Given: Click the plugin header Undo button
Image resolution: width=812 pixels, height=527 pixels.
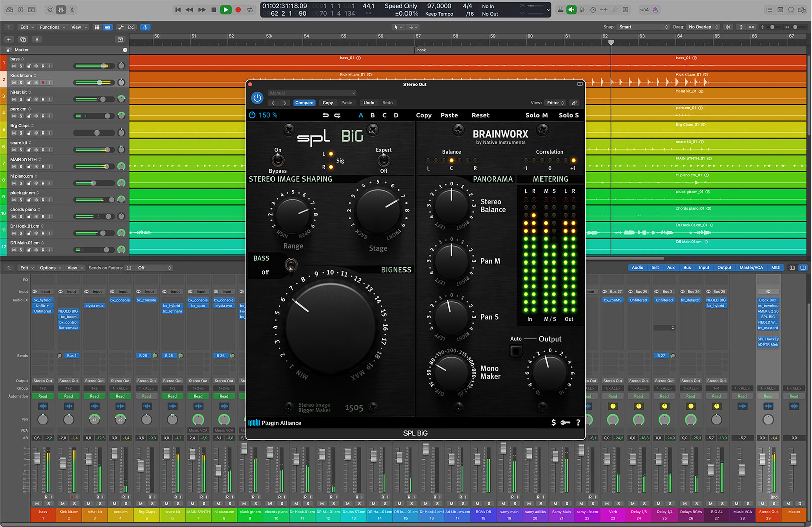Looking at the screenshot, I should point(369,103).
